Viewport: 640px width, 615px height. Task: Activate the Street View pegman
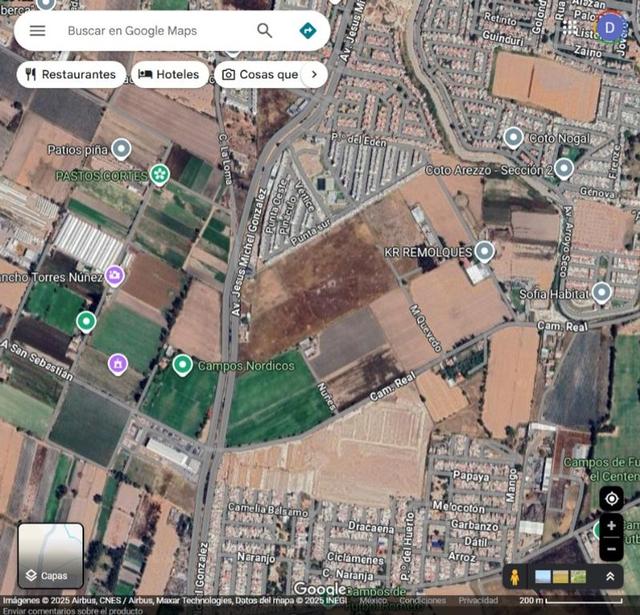pyautogui.click(x=515, y=577)
